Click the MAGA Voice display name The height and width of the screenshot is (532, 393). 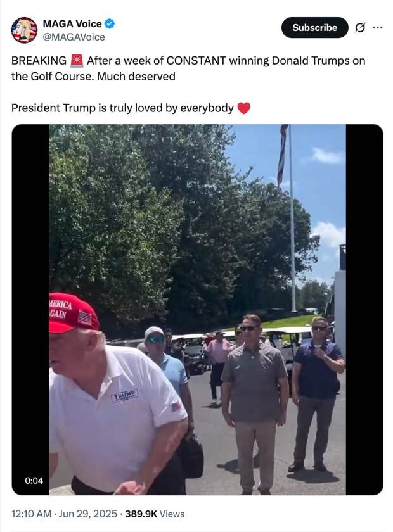click(x=72, y=24)
